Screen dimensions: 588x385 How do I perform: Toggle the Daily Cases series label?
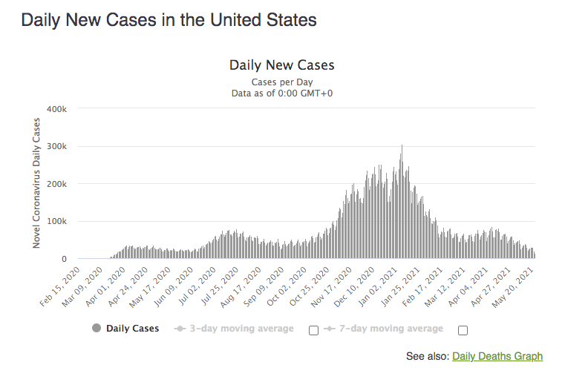click(x=132, y=329)
